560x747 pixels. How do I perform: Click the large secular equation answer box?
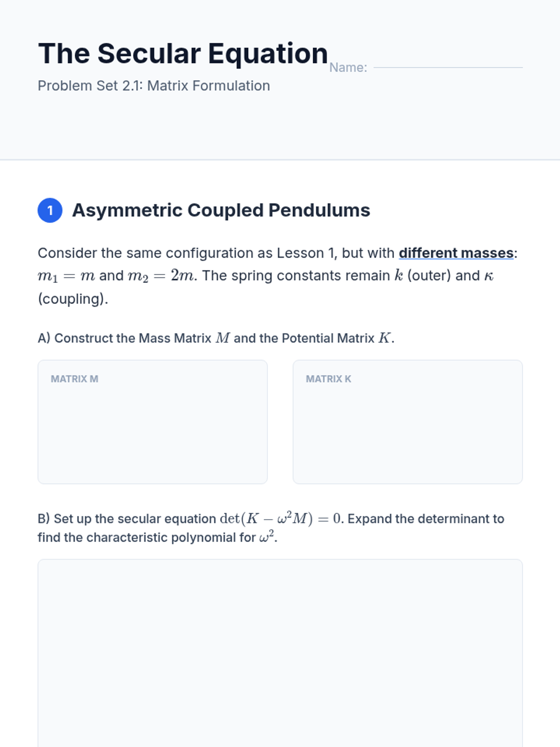tap(280, 654)
